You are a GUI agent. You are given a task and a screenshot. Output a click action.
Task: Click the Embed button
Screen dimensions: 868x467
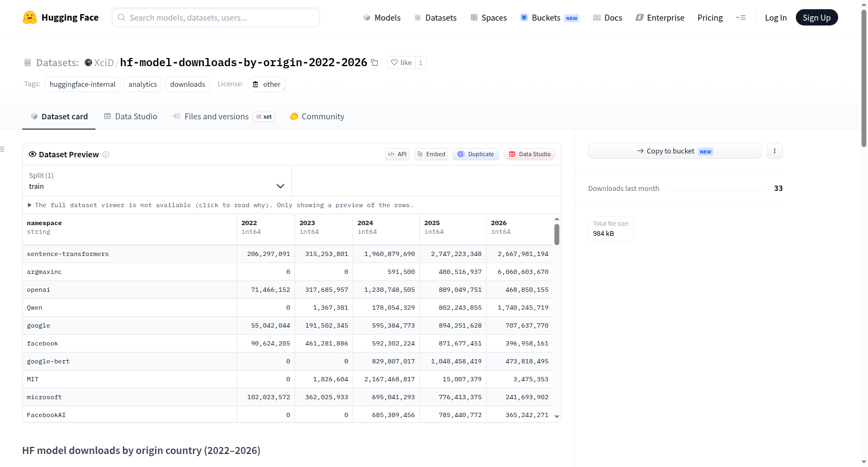431,154
